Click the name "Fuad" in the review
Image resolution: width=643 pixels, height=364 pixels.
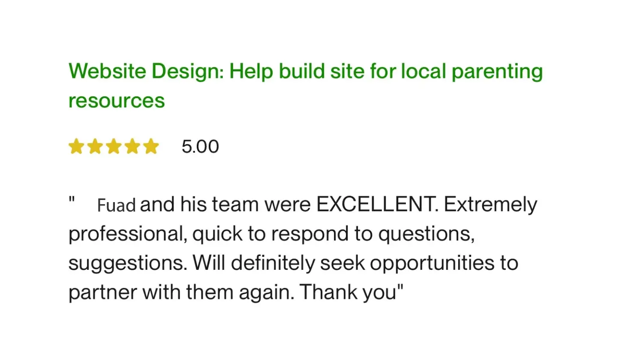pos(116,205)
